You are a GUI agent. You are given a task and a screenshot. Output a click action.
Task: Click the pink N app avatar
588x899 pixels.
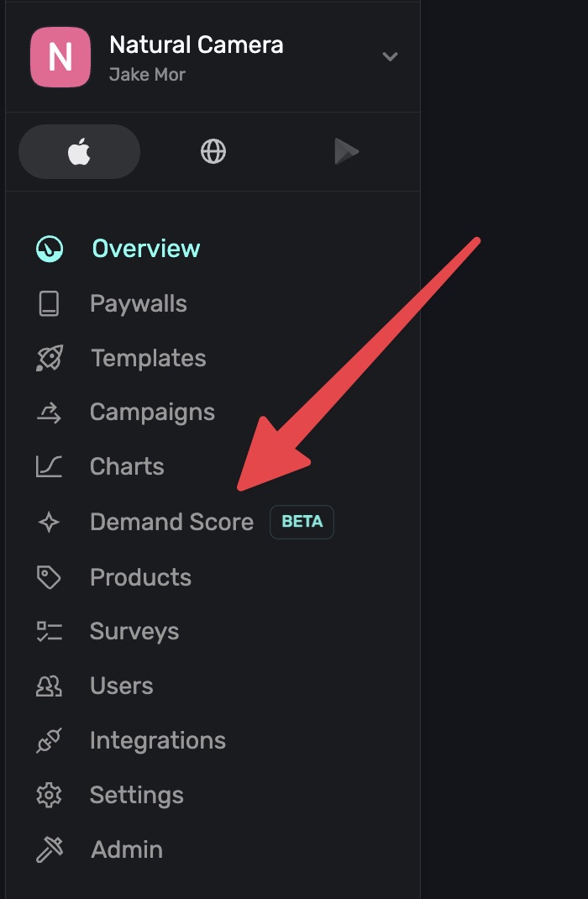tap(60, 57)
